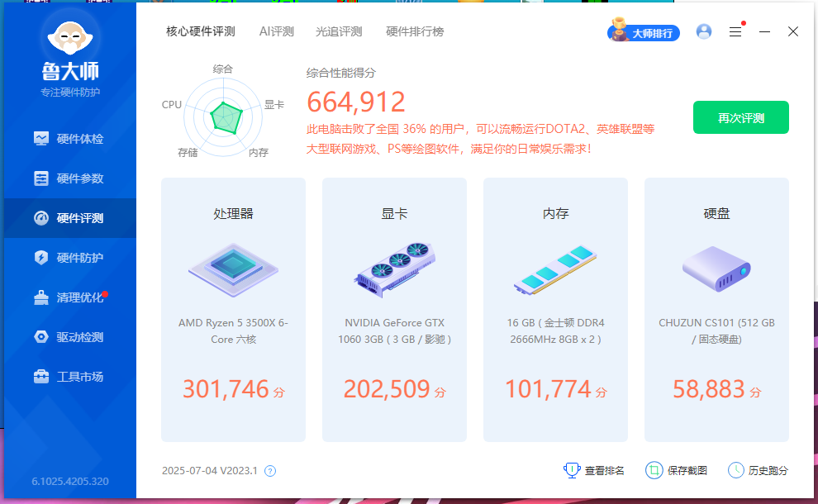Open the 大师排行 ranking badge
The image size is (818, 504).
coord(644,31)
